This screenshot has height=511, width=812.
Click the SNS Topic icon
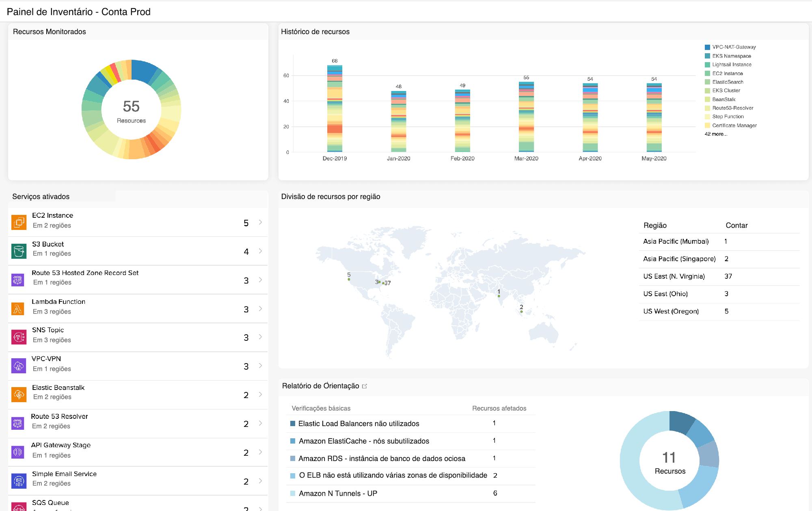(x=18, y=337)
